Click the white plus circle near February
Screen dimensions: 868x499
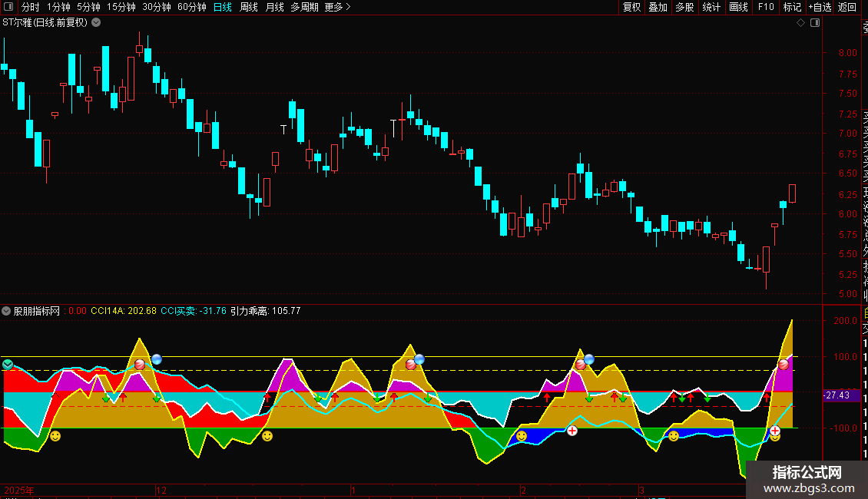[x=572, y=431]
